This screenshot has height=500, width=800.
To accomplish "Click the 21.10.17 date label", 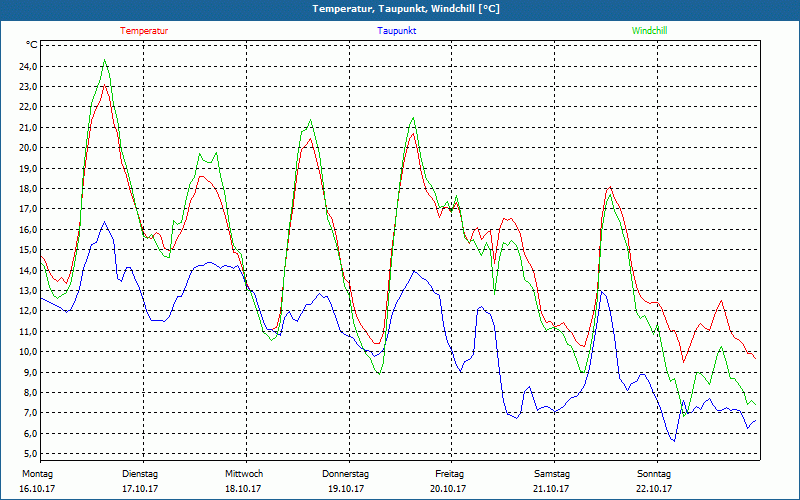I will tap(551, 489).
